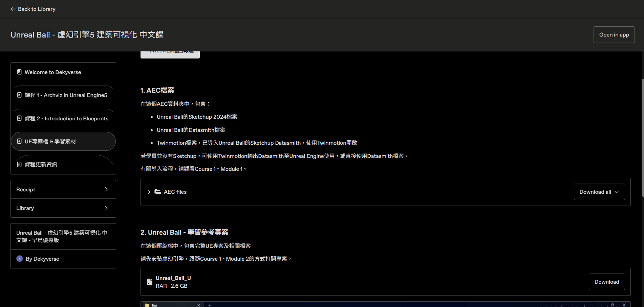Image resolution: width=644 pixels, height=307 pixels.
Task: Open the Download all dropdown
Action: [599, 192]
